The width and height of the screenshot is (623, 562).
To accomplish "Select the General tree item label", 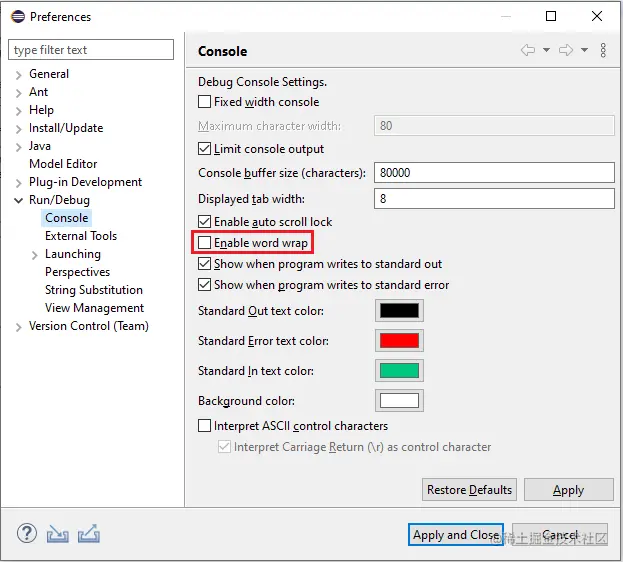I will [x=49, y=74].
